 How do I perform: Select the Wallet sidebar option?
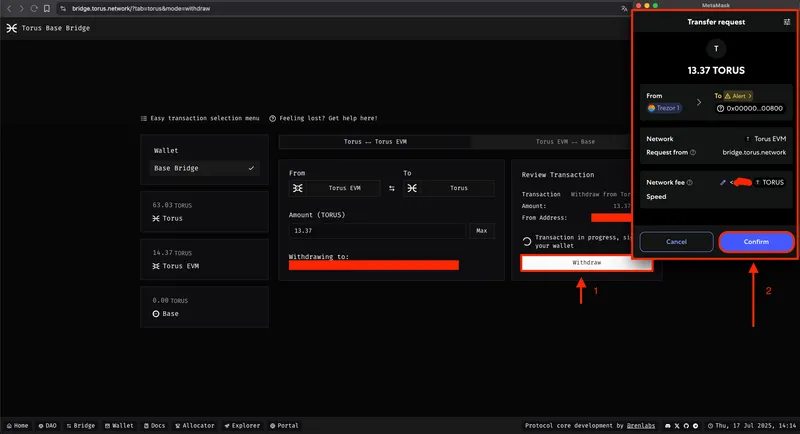tap(166, 150)
